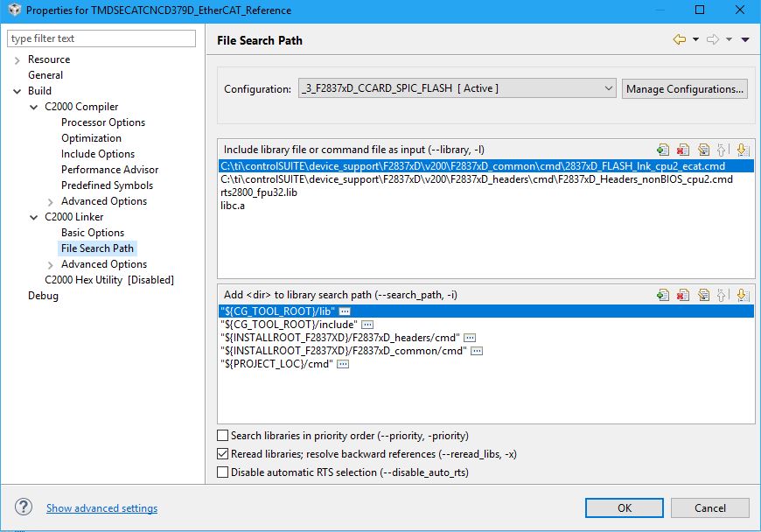761x532 pixels.
Task: Click Edit icon in library file list
Action: [703, 150]
